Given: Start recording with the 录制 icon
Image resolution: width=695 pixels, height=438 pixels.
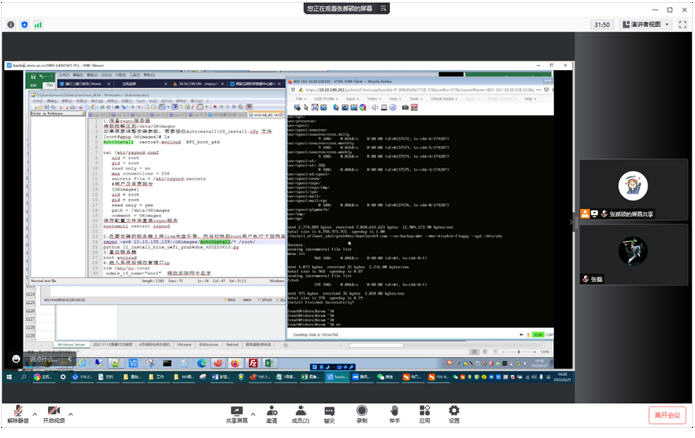Looking at the screenshot, I should point(361,412).
